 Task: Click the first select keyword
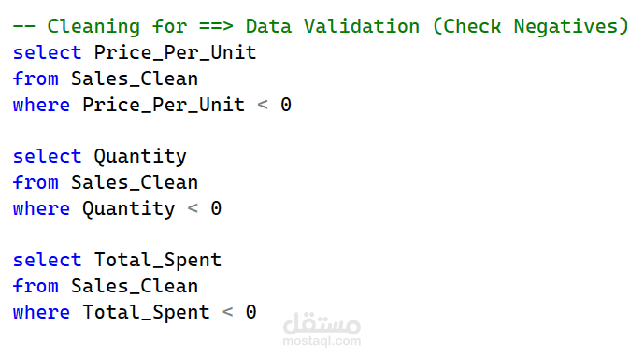tap(48, 52)
